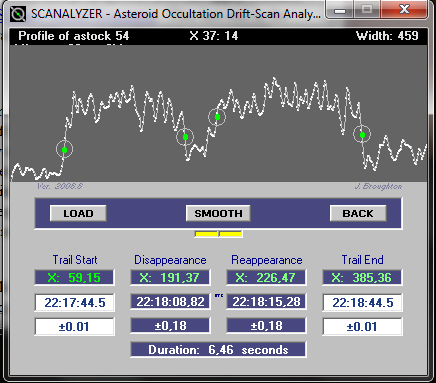Image resolution: width=436 pixels, height=383 pixels.
Task: Click the LOAD button
Action: (x=78, y=213)
